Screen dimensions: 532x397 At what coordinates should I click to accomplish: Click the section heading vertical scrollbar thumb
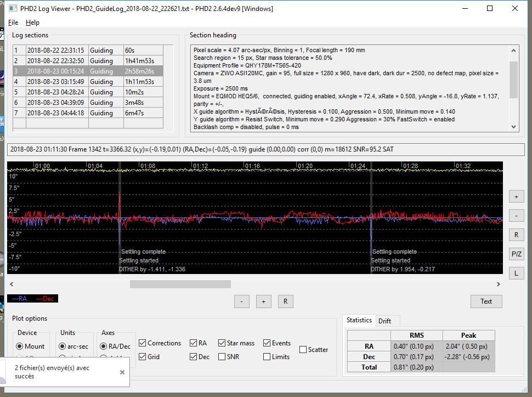coord(513,80)
